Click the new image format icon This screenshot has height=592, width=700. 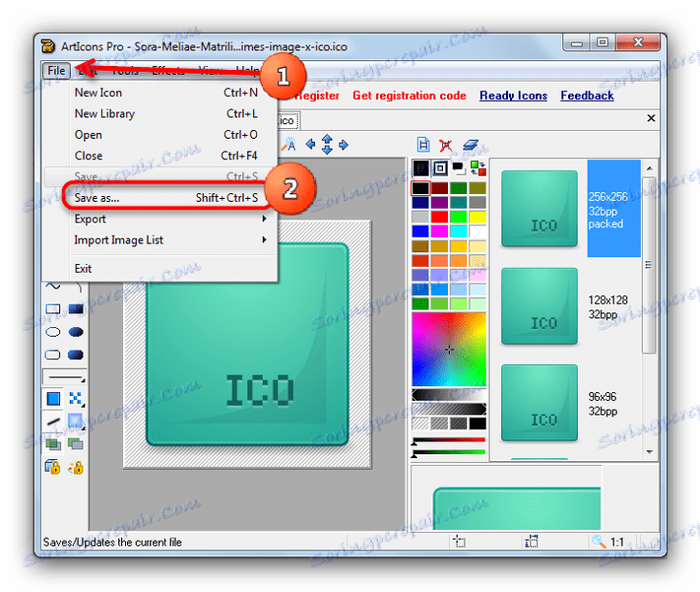tap(423, 145)
